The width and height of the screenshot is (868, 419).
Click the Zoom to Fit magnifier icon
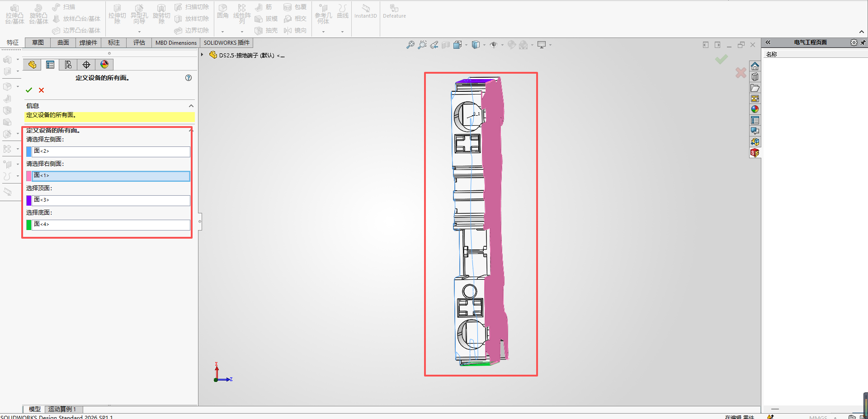(x=410, y=45)
